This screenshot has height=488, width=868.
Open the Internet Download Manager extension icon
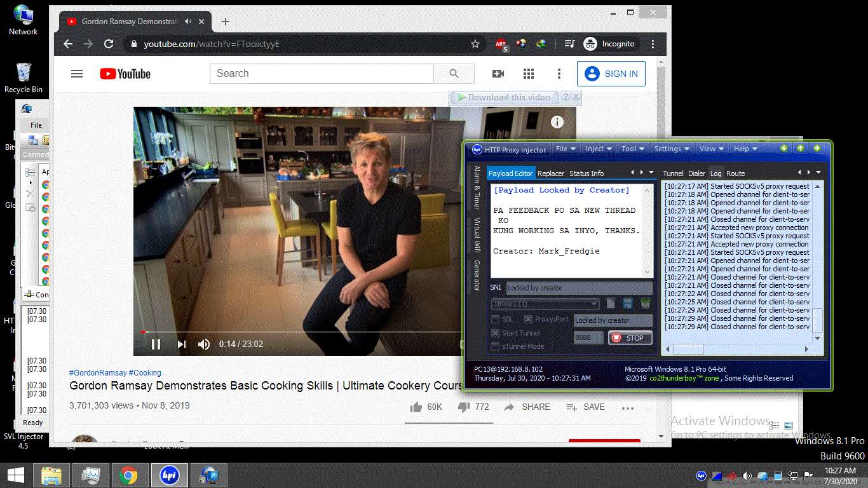541,44
